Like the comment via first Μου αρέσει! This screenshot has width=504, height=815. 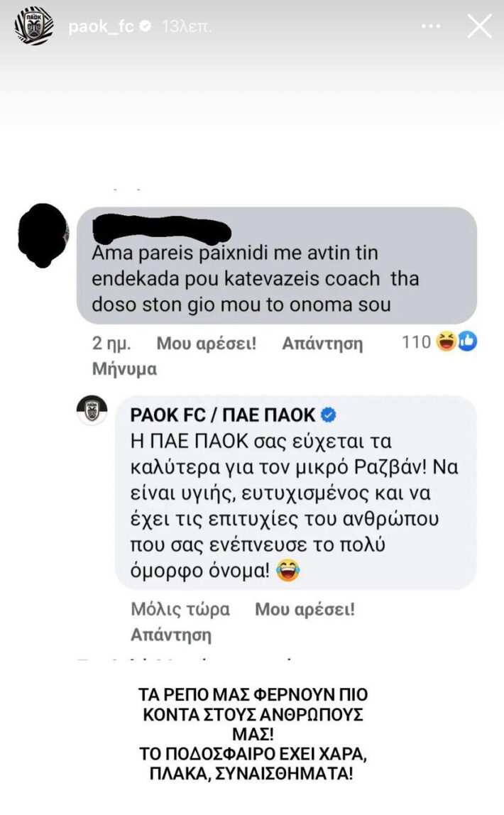pos(207,344)
